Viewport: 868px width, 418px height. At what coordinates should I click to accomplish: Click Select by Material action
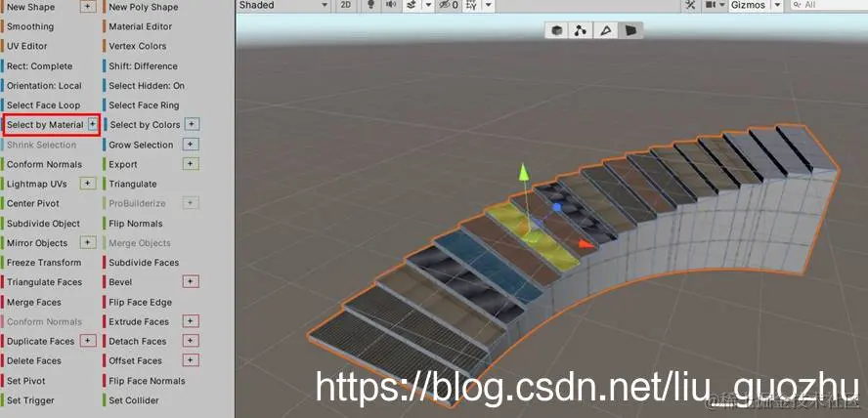point(45,125)
